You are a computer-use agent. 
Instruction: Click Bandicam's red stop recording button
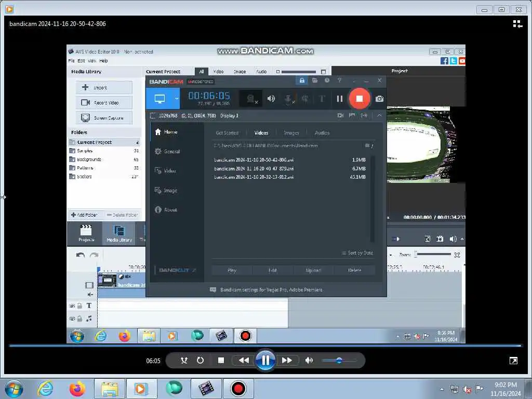click(x=360, y=99)
